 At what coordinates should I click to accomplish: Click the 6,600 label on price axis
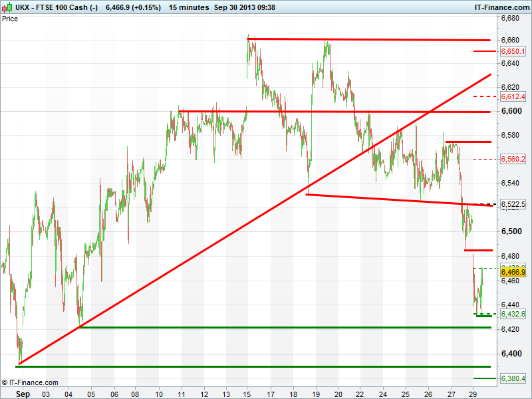click(x=511, y=110)
